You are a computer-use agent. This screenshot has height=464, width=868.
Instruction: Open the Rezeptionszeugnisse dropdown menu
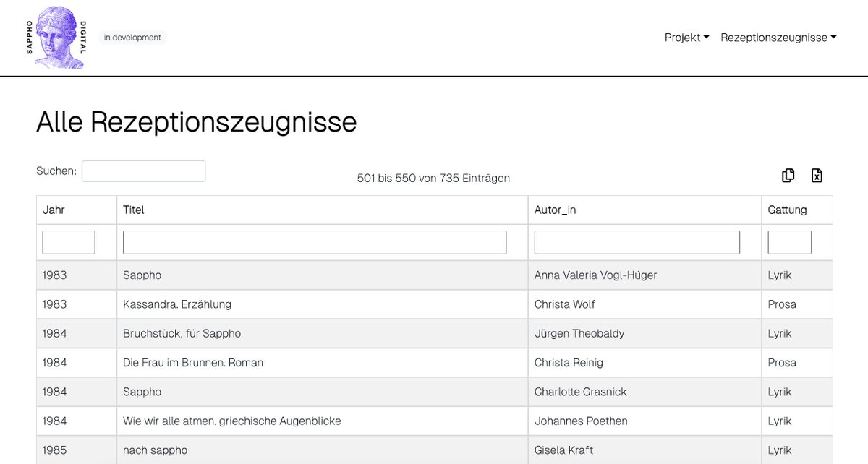tap(773, 37)
